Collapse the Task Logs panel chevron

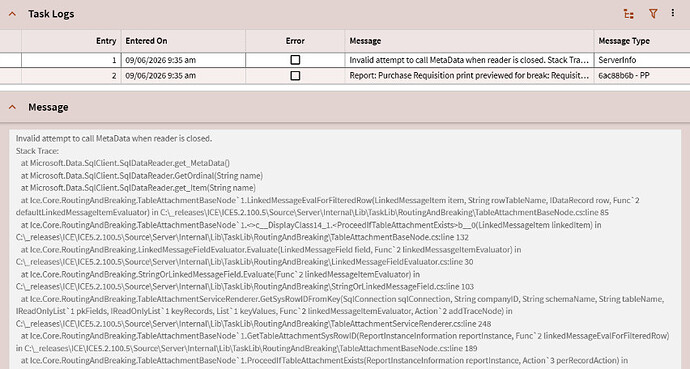click(x=12, y=14)
